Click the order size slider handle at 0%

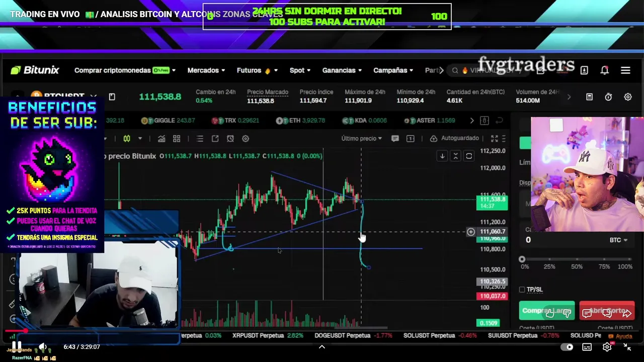point(522,259)
